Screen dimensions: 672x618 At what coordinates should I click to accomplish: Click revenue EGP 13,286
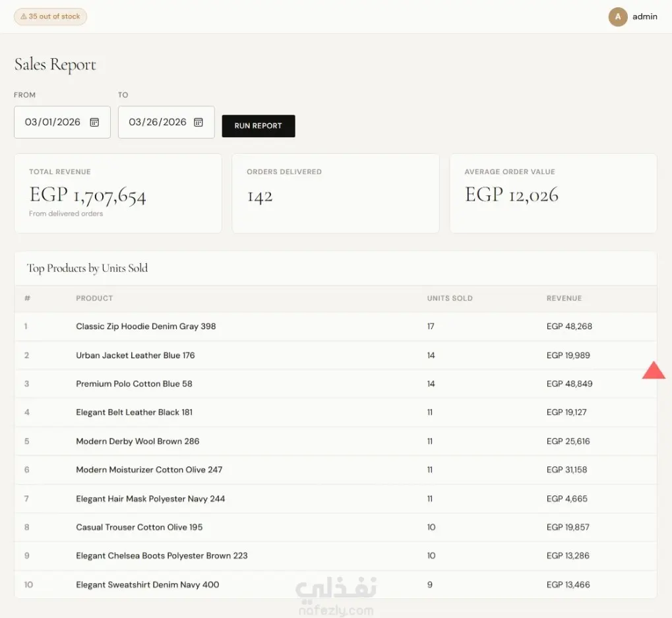click(x=568, y=556)
